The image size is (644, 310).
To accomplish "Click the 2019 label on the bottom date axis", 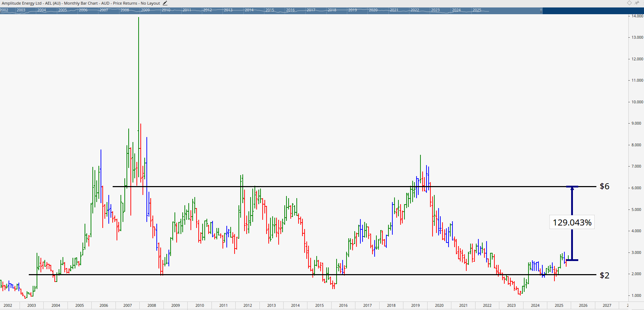I will (x=415, y=305).
